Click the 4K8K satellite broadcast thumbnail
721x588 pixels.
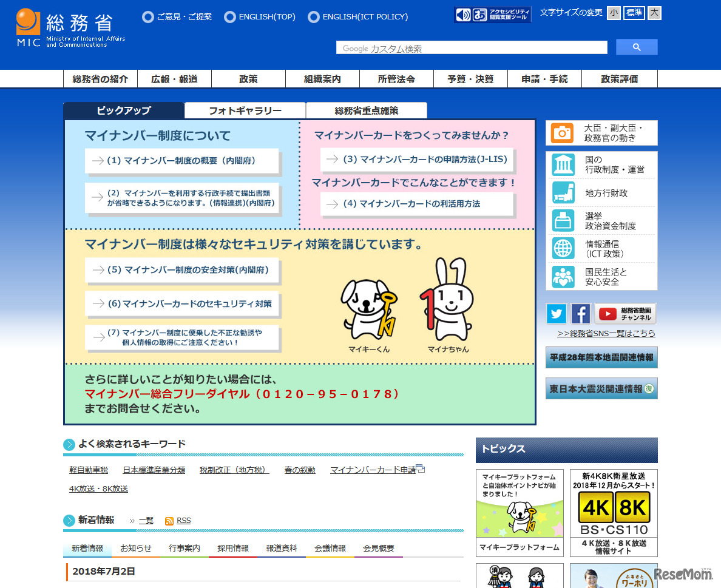coord(613,513)
